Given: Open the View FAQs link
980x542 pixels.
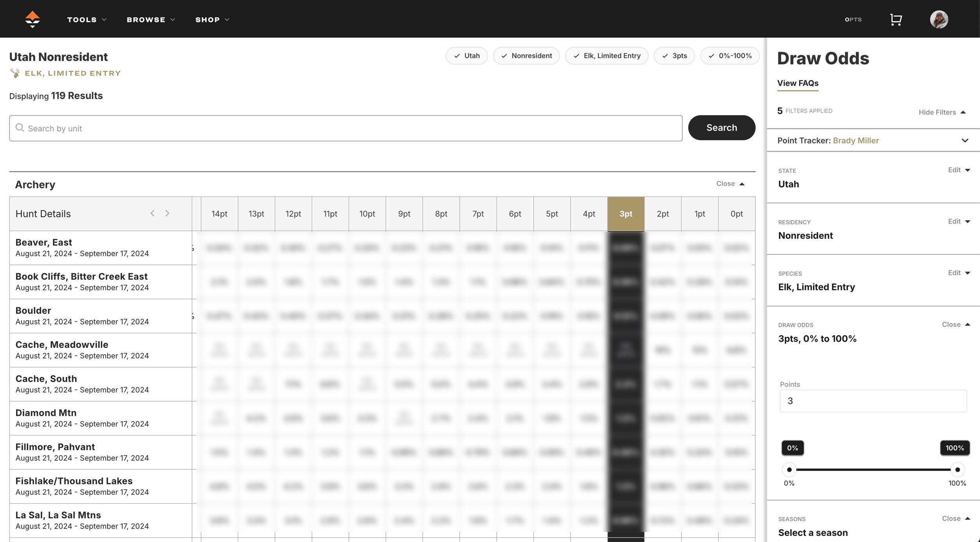Looking at the screenshot, I should click(x=797, y=83).
